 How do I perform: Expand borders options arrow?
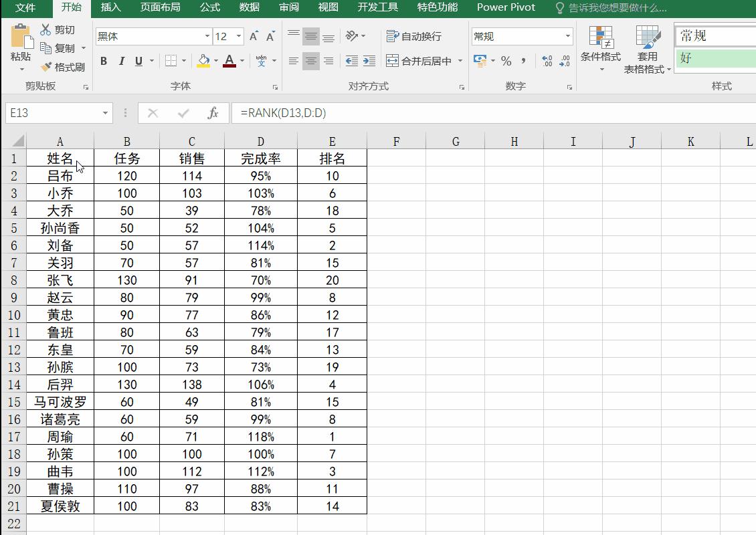pos(184,61)
